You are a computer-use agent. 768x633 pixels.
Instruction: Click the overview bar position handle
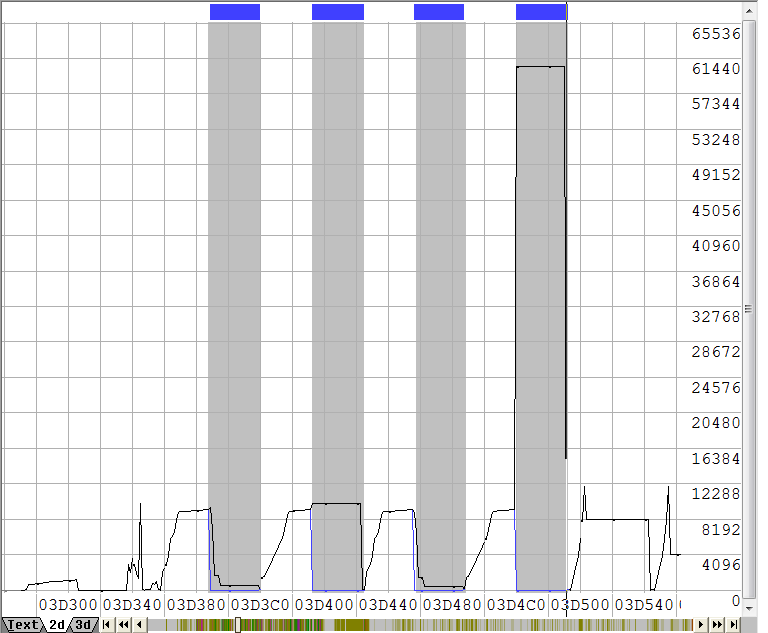coord(238,625)
